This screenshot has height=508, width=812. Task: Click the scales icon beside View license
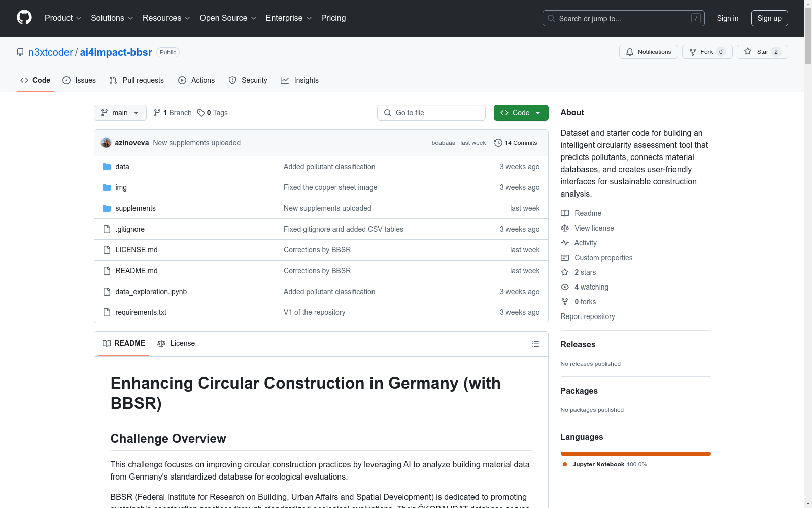(x=565, y=228)
